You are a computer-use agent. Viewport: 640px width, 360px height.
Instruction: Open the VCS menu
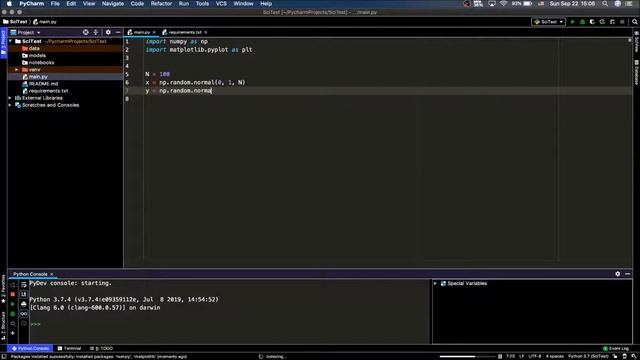[221, 4]
